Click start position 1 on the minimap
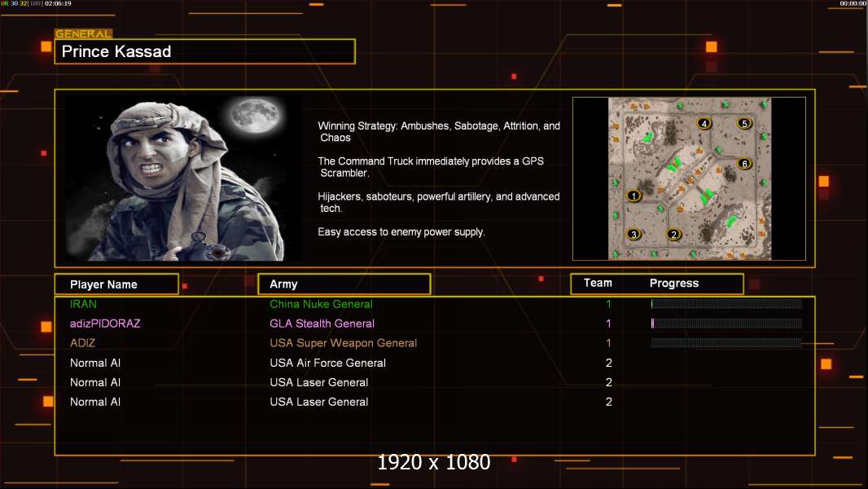868x489 pixels. [x=633, y=196]
